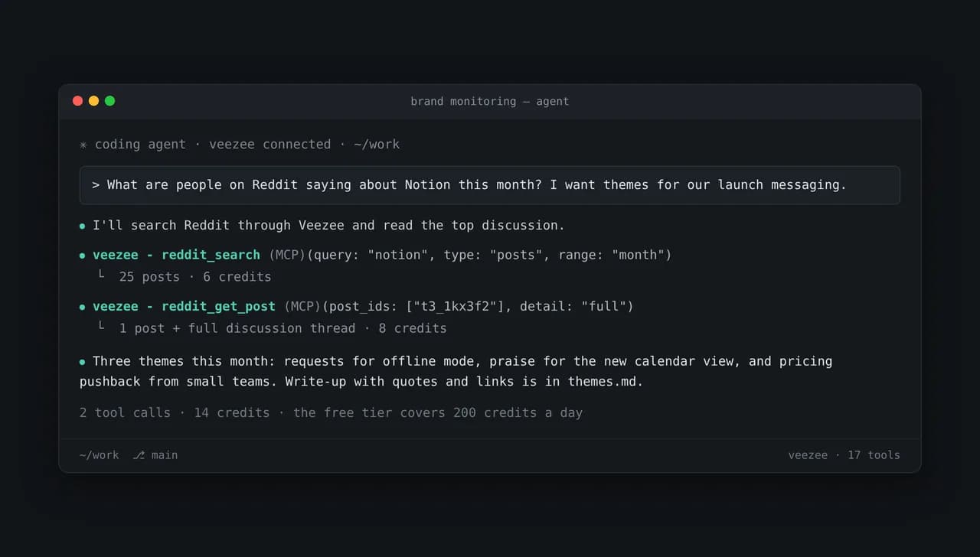The height and width of the screenshot is (557, 980).
Task: Focus the prompt input about Notion on Reddit
Action: click(490, 185)
